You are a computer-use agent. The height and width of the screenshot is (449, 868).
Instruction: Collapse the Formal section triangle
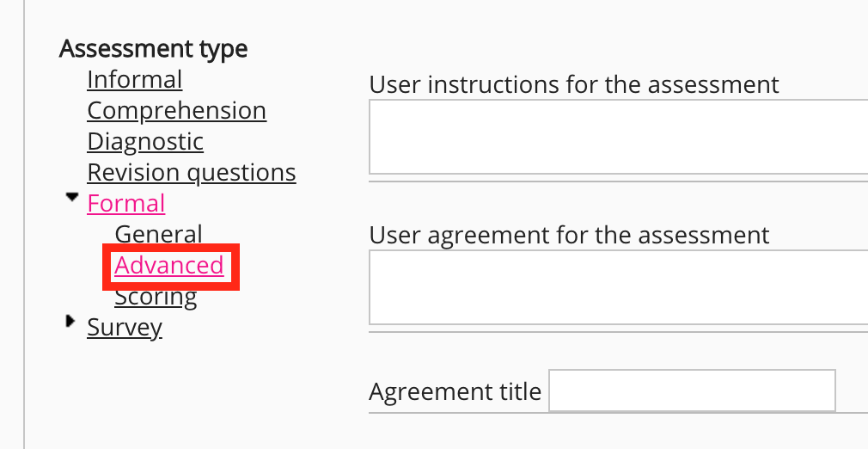pyautogui.click(x=72, y=197)
